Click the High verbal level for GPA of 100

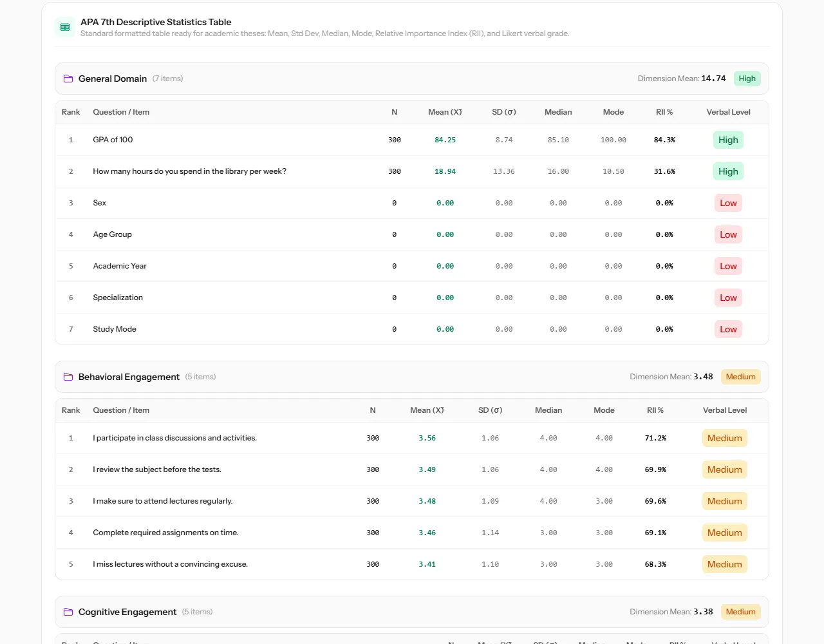point(728,140)
